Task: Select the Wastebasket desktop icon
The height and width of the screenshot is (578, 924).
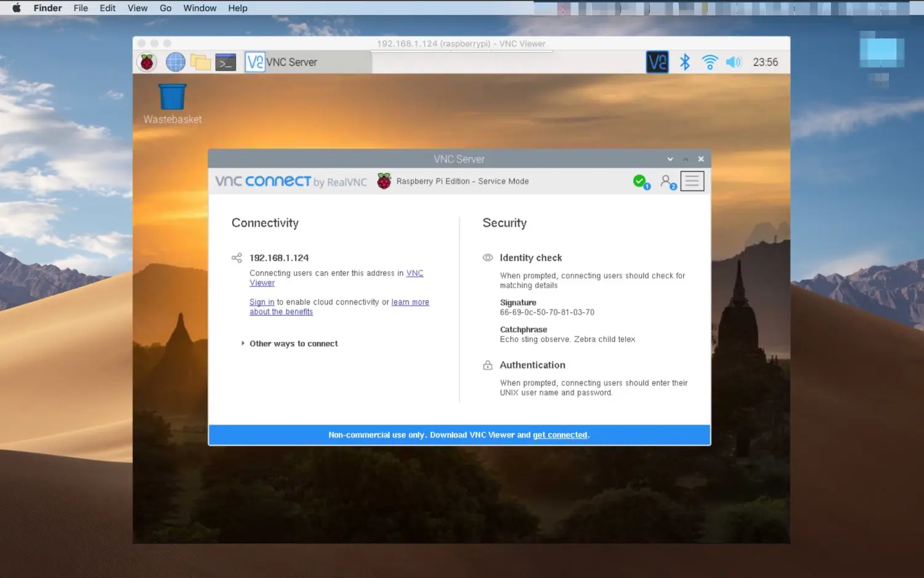Action: point(172,104)
